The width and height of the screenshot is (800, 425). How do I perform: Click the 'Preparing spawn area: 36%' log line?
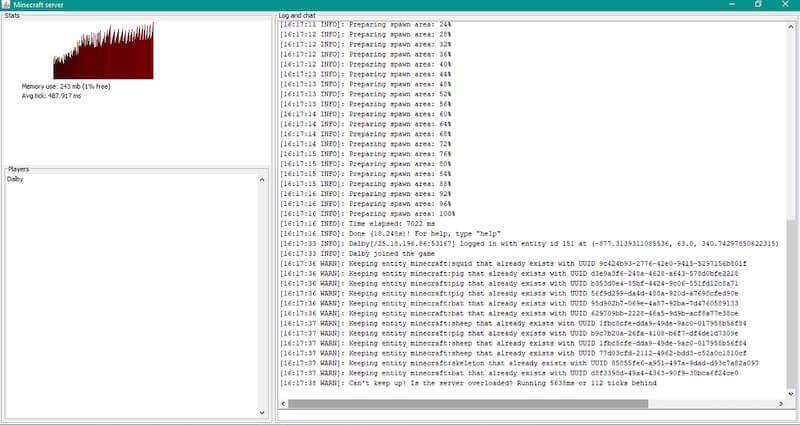click(366, 55)
